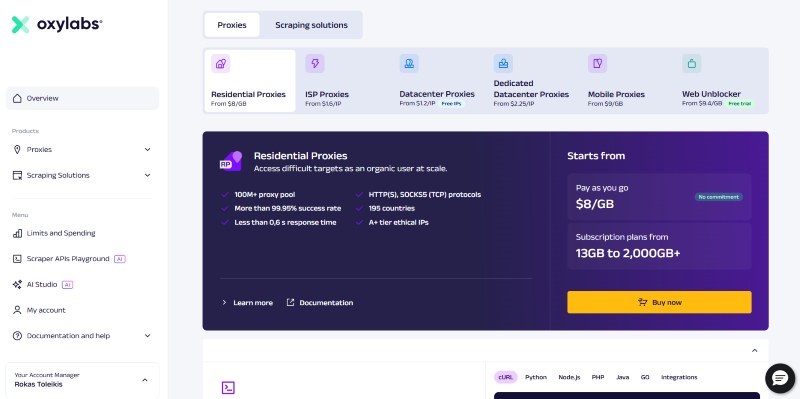
Task: Switch to the Scraping solutions tab
Action: tap(311, 25)
